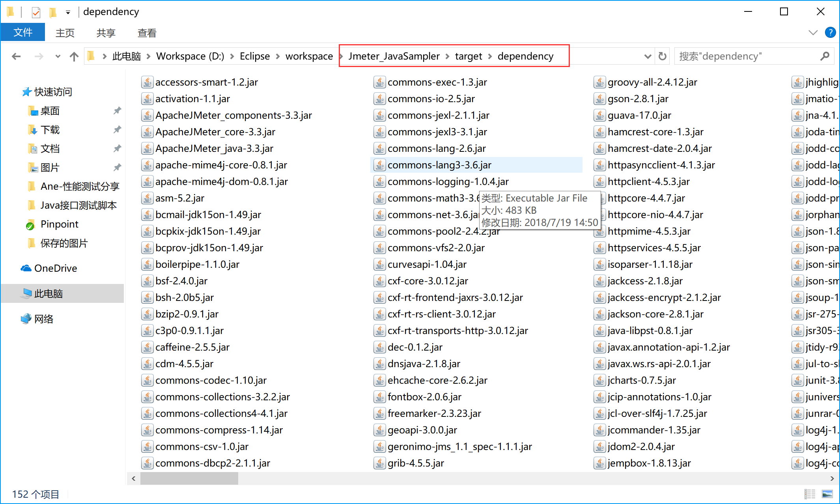Click the Properties quick access toolbar icon

(36, 12)
